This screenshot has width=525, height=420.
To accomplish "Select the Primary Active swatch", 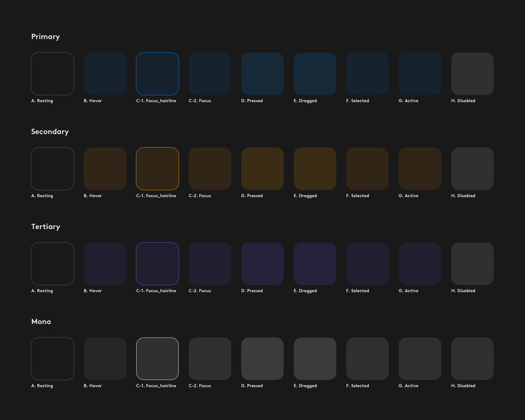I will [420, 74].
